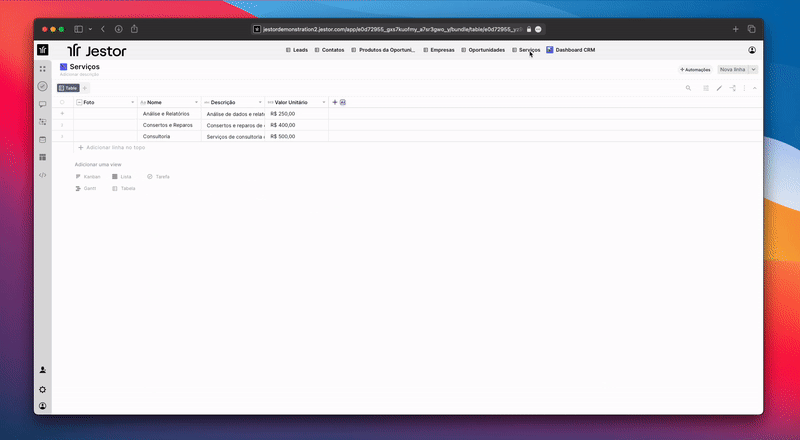Add a Lista view
The width and height of the screenshot is (800, 440).
[x=121, y=177]
